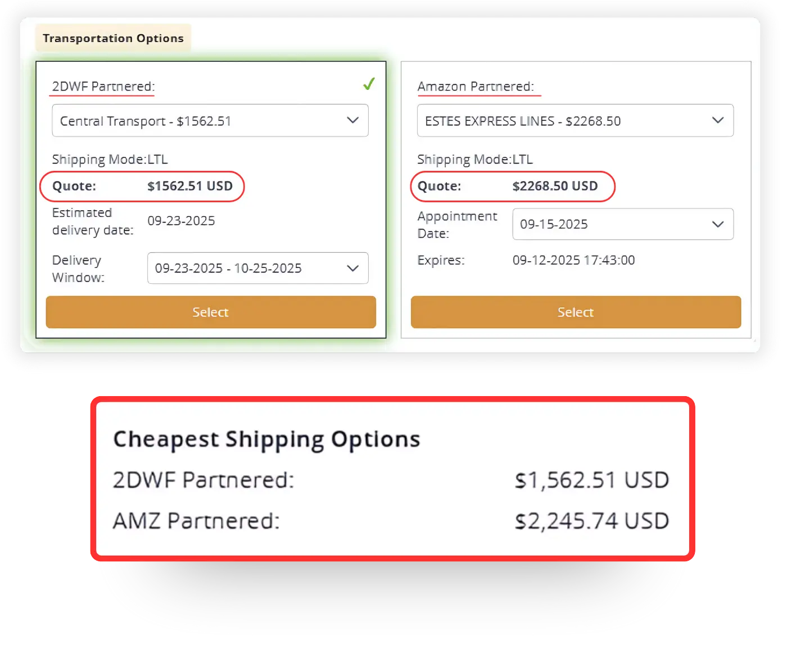
Task: Open the Appointment Date 09-15-2025 dropdown
Action: (x=622, y=224)
